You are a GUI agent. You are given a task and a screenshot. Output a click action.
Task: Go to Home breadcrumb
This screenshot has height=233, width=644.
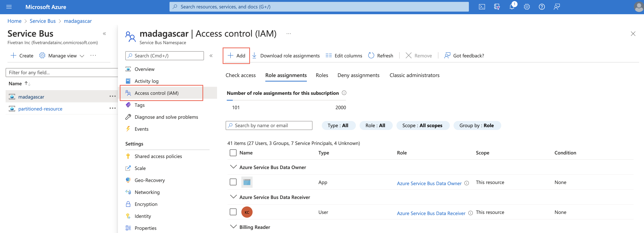[14, 21]
